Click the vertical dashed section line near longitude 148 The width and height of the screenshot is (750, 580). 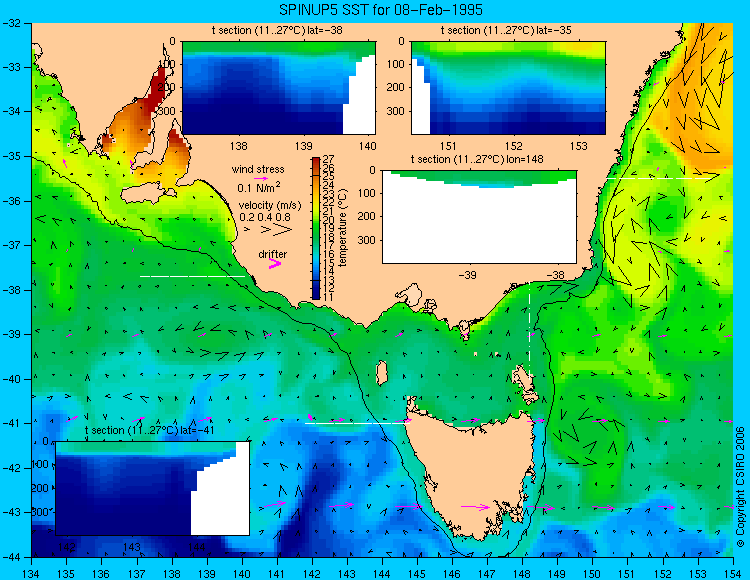click(529, 330)
